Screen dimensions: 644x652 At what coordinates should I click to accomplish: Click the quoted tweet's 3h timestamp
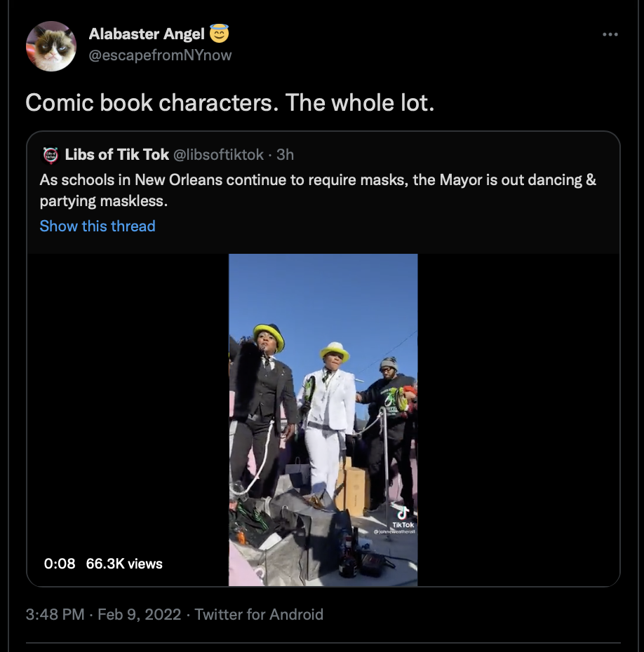[x=286, y=154]
